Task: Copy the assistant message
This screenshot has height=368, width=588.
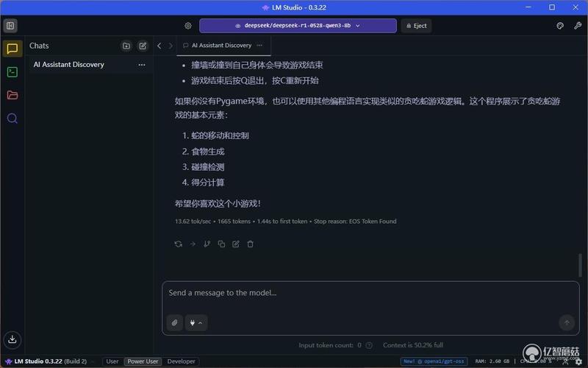Action: [221, 244]
